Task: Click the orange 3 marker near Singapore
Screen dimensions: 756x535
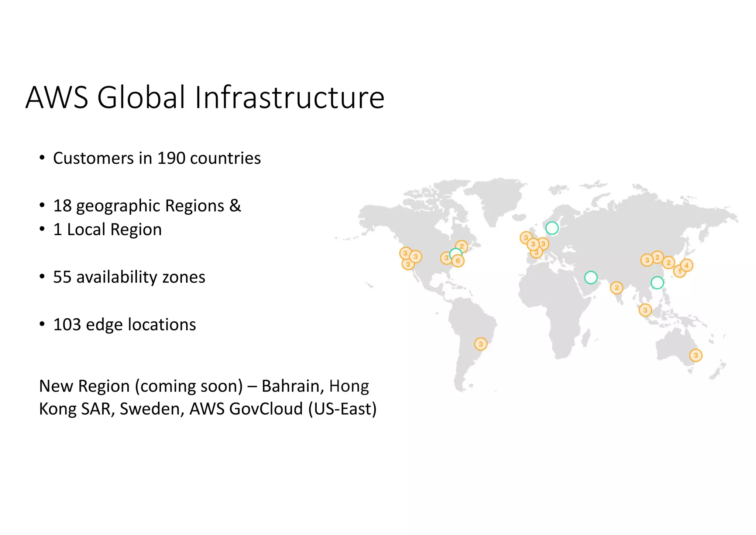Action: pos(645,310)
